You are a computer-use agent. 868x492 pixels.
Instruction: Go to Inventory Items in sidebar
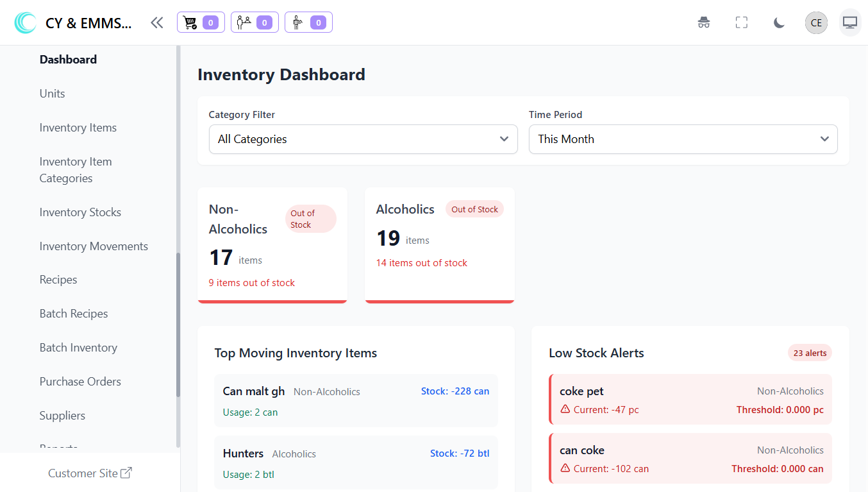78,128
